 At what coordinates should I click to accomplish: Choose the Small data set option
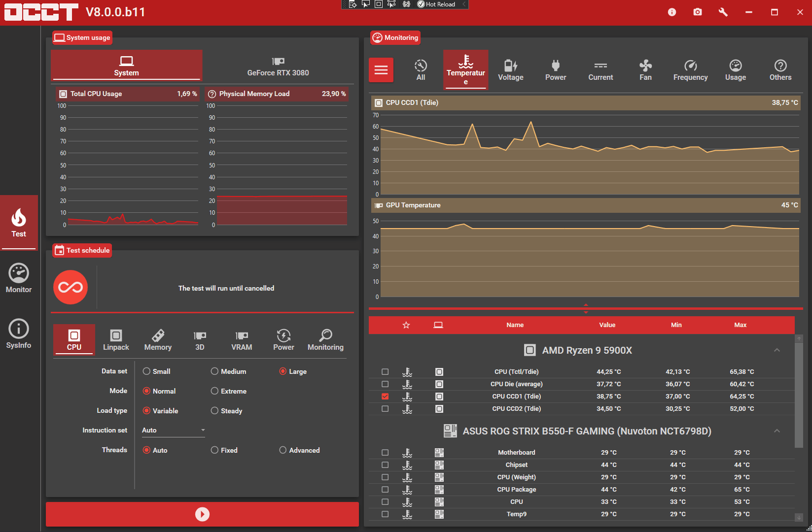tap(146, 371)
